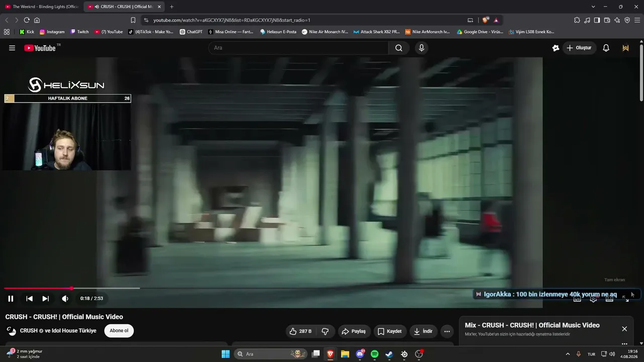Focus the YouTube Ara search field
Screen dimensions: 644x362
tap(299, 48)
